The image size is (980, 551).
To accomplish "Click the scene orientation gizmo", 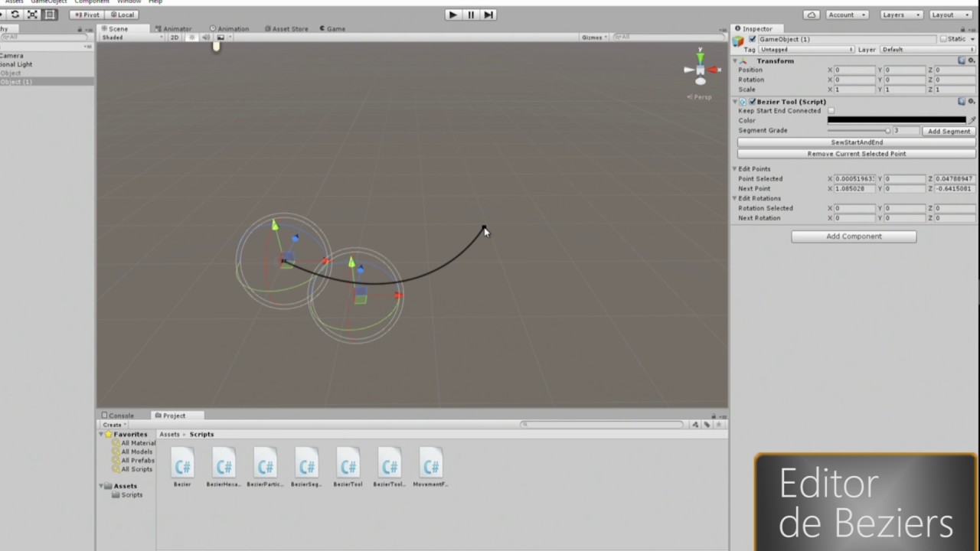I will coord(701,69).
